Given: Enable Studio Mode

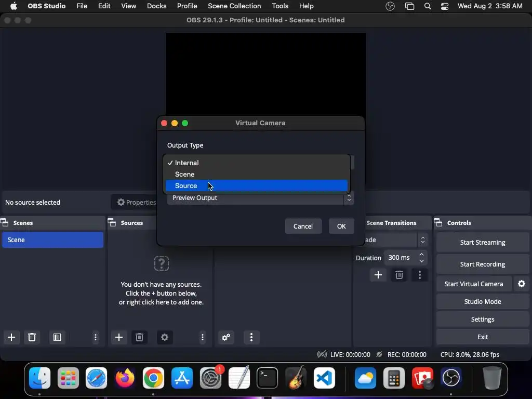Looking at the screenshot, I should [483, 302].
